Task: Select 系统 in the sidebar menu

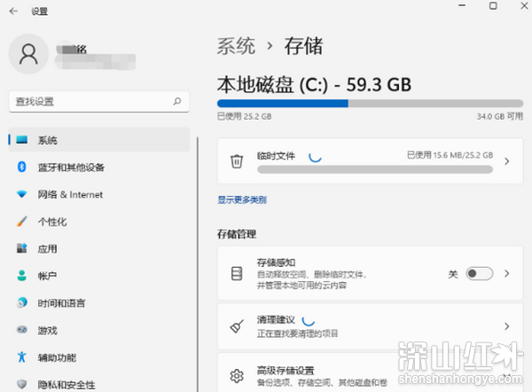Action: pyautogui.click(x=98, y=139)
